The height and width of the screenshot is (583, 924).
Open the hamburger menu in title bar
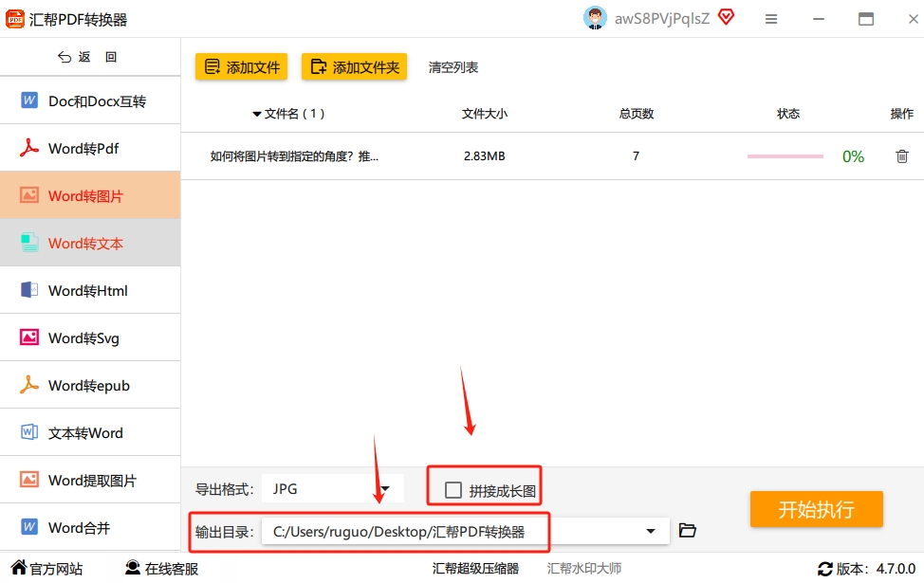pyautogui.click(x=770, y=19)
